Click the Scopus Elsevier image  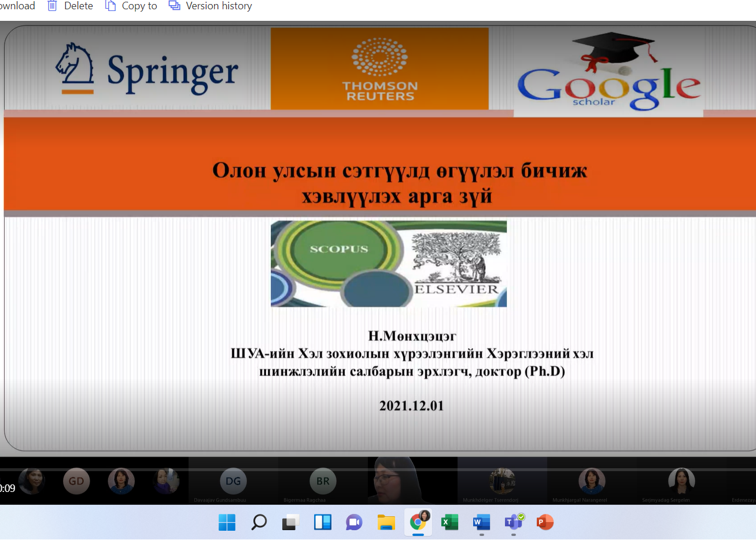389,263
